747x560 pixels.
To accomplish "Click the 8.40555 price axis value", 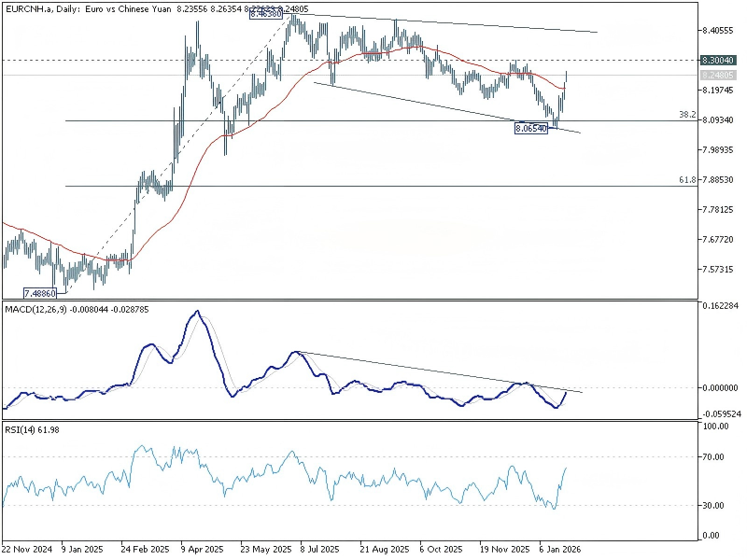I will pyautogui.click(x=717, y=30).
